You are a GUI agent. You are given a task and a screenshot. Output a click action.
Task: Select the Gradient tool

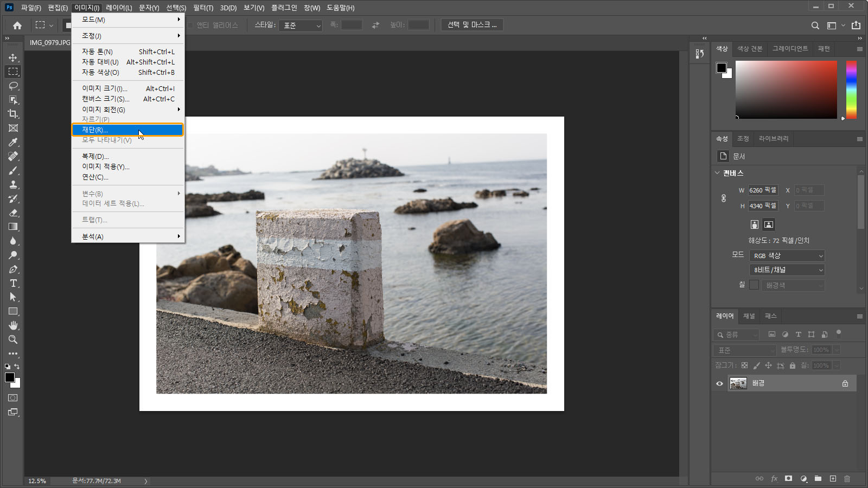[13, 227]
